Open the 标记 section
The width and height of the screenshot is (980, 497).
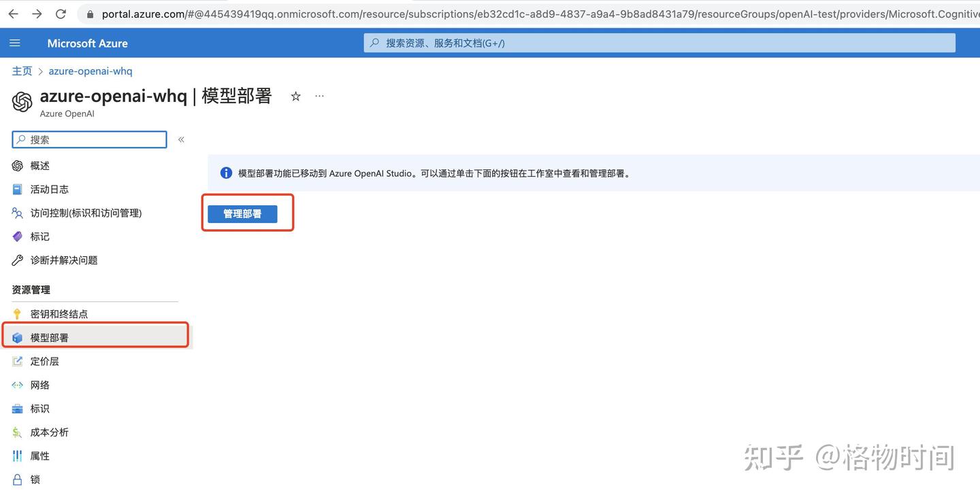tap(39, 236)
